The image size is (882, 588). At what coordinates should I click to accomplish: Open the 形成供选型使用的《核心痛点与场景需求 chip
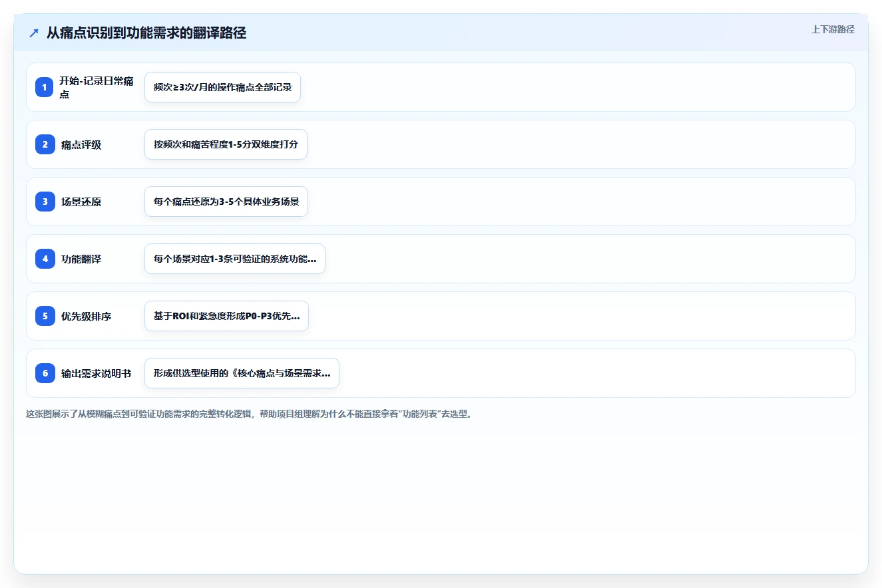242,373
